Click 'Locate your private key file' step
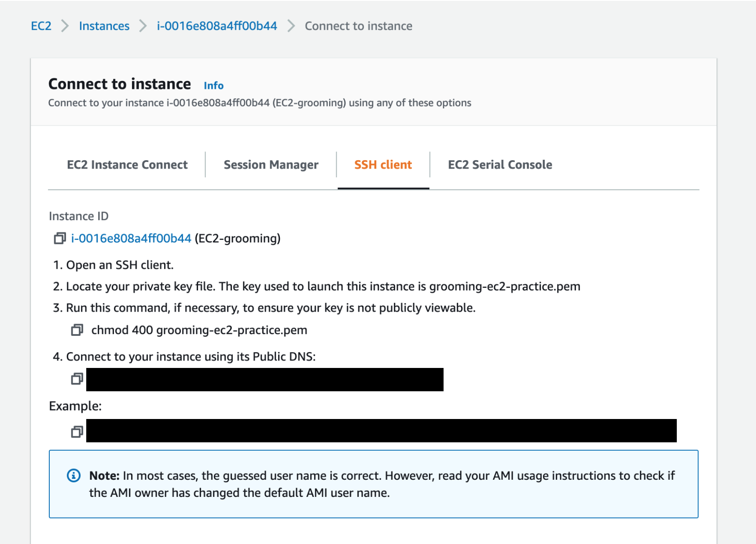The height and width of the screenshot is (544, 756). click(x=316, y=287)
